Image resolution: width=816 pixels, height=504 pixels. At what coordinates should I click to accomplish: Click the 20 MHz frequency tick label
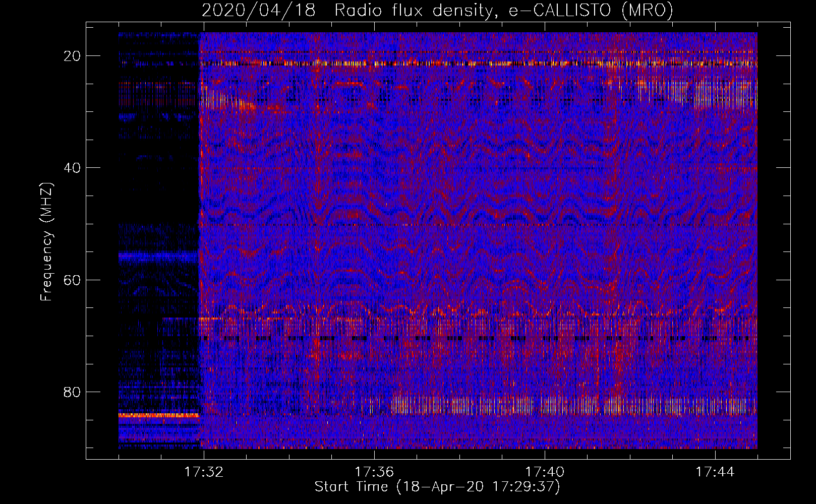[72, 56]
